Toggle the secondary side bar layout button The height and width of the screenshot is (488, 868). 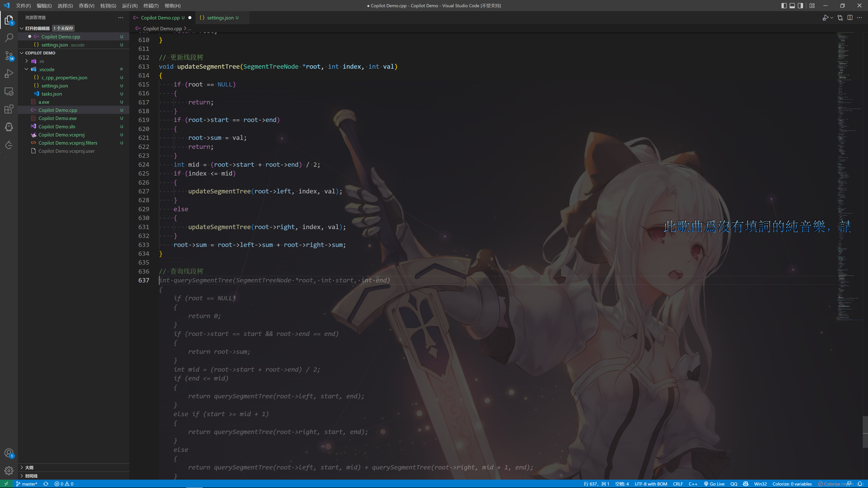pos(800,6)
